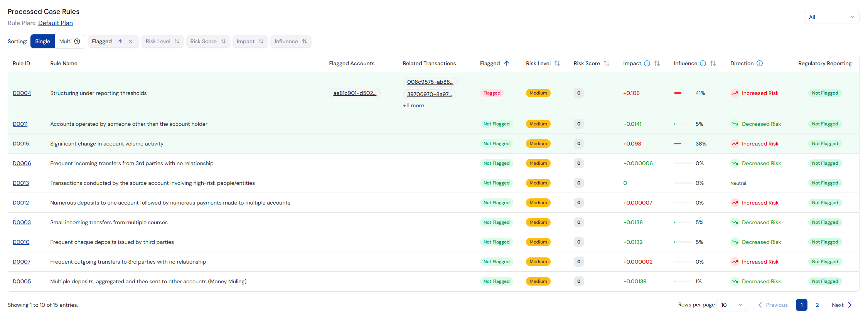The width and height of the screenshot is (868, 318).
Task: Click the "Frequent cheque deposits issued by third parties" text
Action: 112,242
